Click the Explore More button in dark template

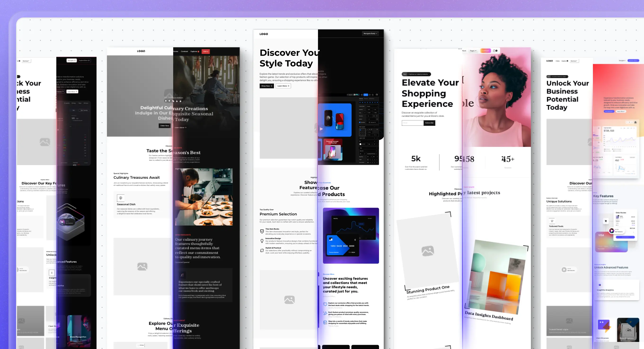coord(84,61)
